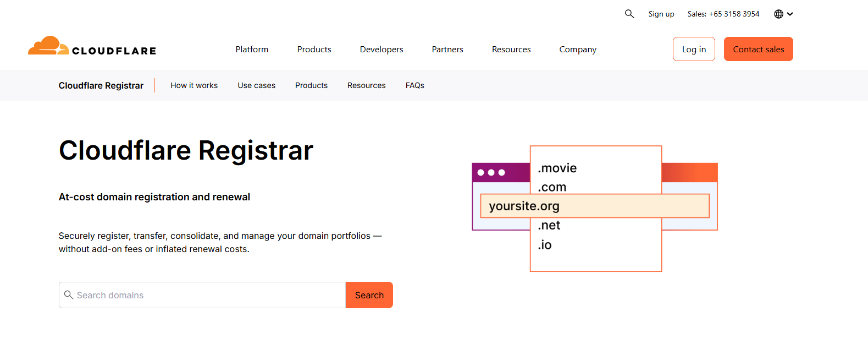Click the orange Search button
The height and width of the screenshot is (344, 868).
click(369, 295)
